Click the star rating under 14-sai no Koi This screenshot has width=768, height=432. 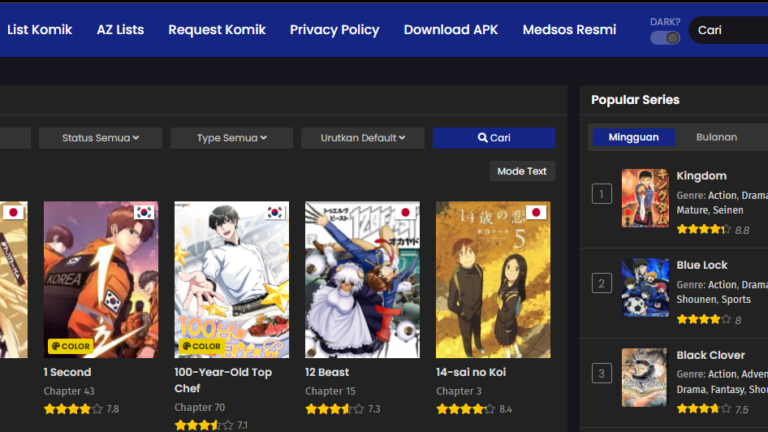(x=465, y=409)
